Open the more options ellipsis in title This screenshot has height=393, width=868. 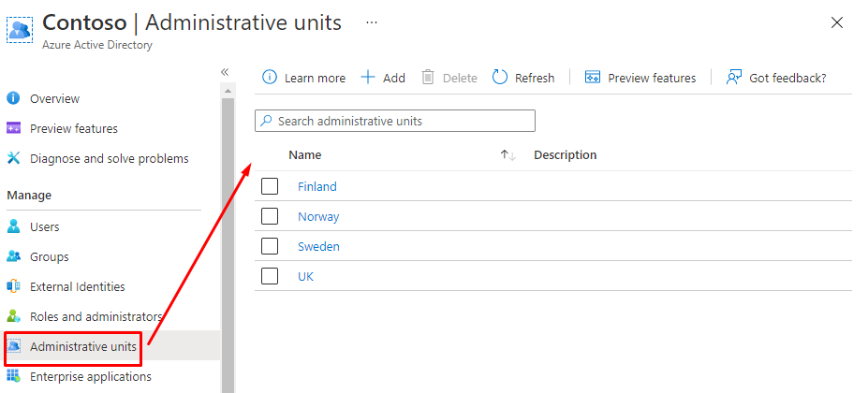pos(372,22)
